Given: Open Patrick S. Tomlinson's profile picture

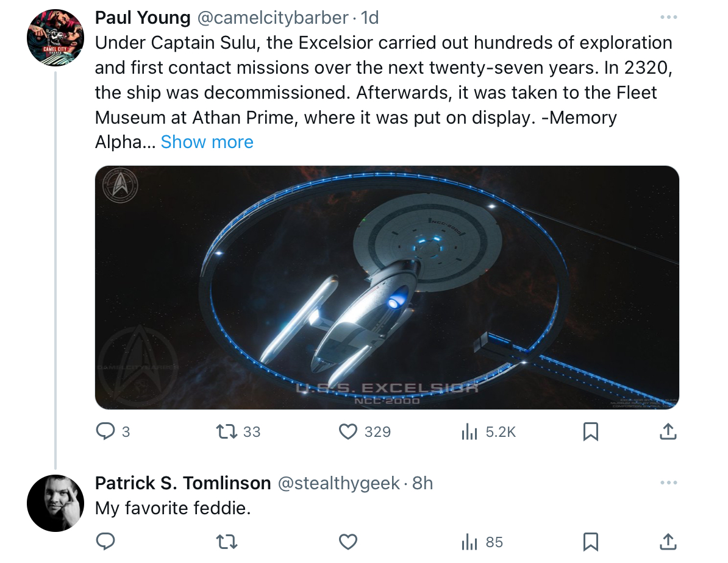Looking at the screenshot, I should (55, 503).
